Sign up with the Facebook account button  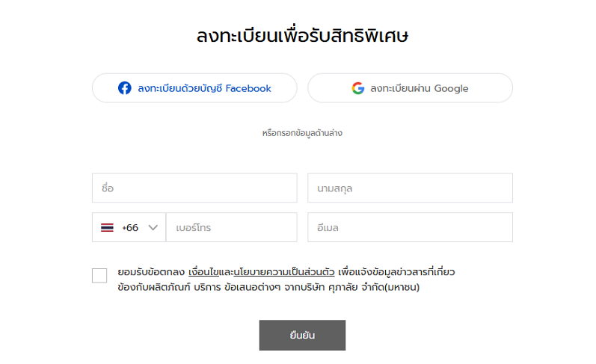[194, 88]
